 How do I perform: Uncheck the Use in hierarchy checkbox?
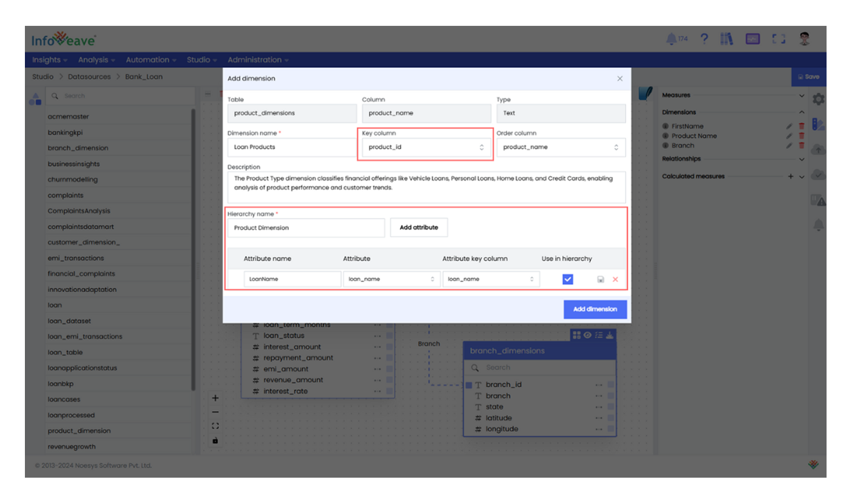(567, 279)
